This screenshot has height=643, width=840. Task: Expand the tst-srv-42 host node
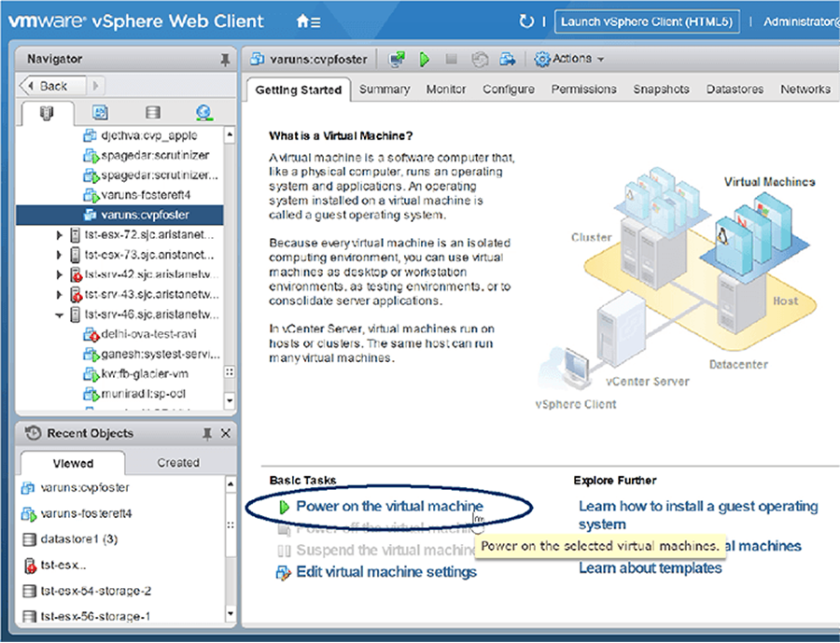(x=59, y=274)
